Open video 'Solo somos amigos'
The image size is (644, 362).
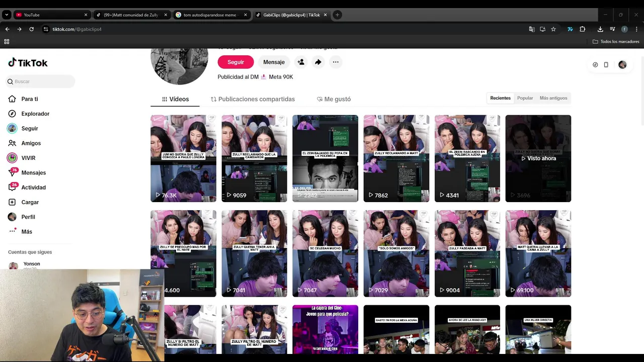coord(396,253)
